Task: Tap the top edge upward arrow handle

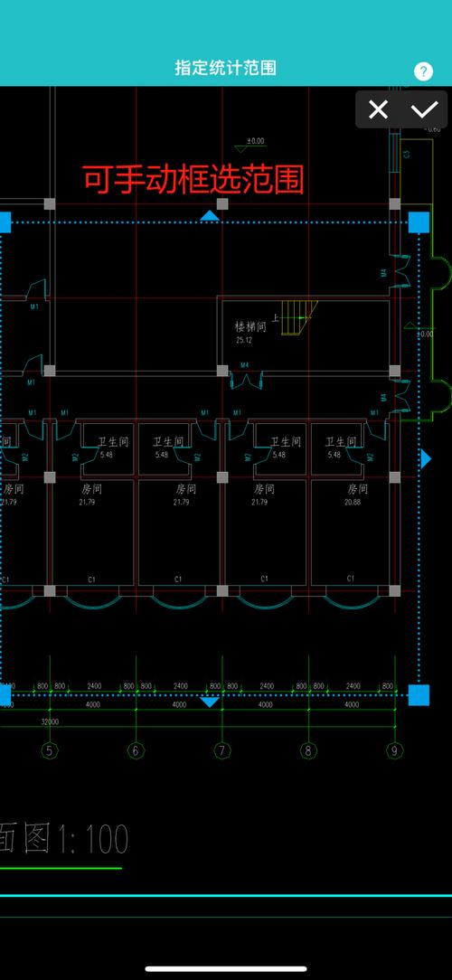Action: pyautogui.click(x=210, y=216)
